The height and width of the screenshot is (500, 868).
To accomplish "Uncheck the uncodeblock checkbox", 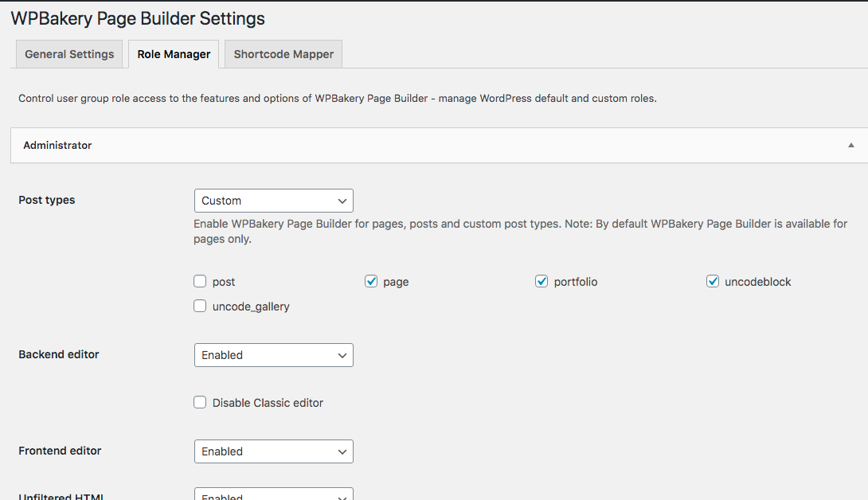I will tap(713, 281).
